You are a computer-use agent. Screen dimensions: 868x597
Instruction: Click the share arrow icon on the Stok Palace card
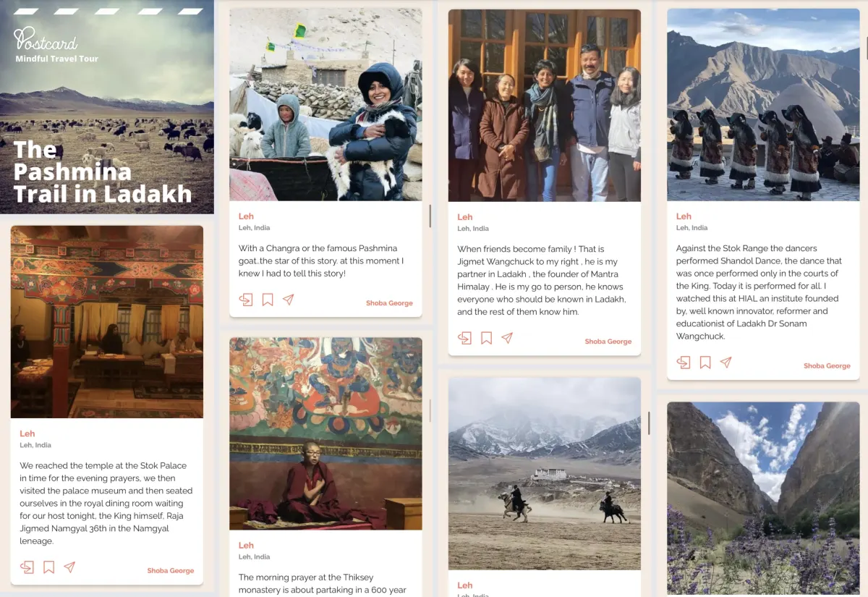27,567
